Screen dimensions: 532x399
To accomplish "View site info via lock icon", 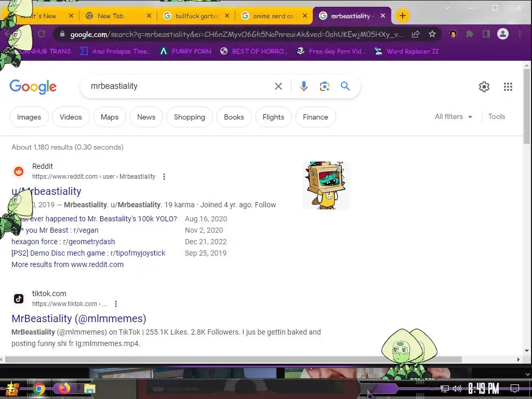I will tap(62, 34).
